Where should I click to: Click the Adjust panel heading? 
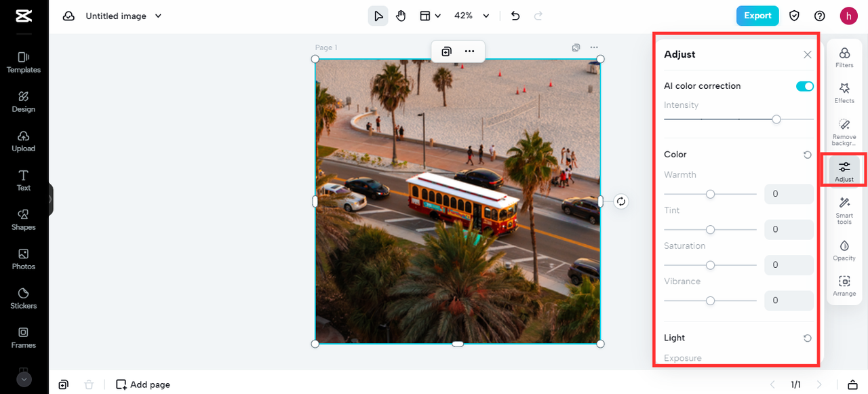point(679,54)
